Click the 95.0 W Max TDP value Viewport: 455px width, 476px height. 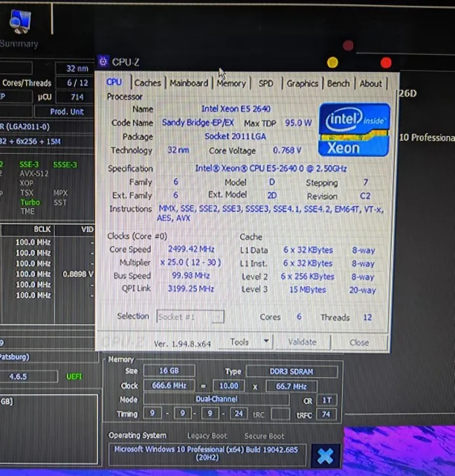coord(298,123)
